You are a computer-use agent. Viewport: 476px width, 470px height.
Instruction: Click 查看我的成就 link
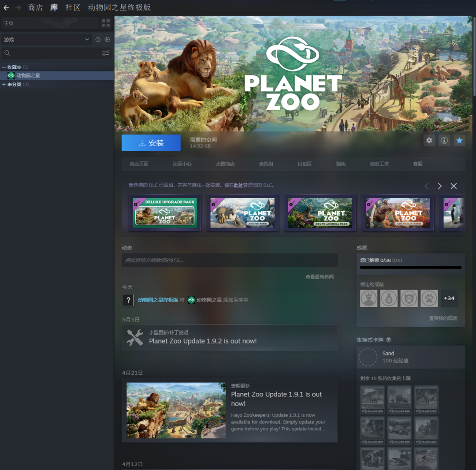443,318
